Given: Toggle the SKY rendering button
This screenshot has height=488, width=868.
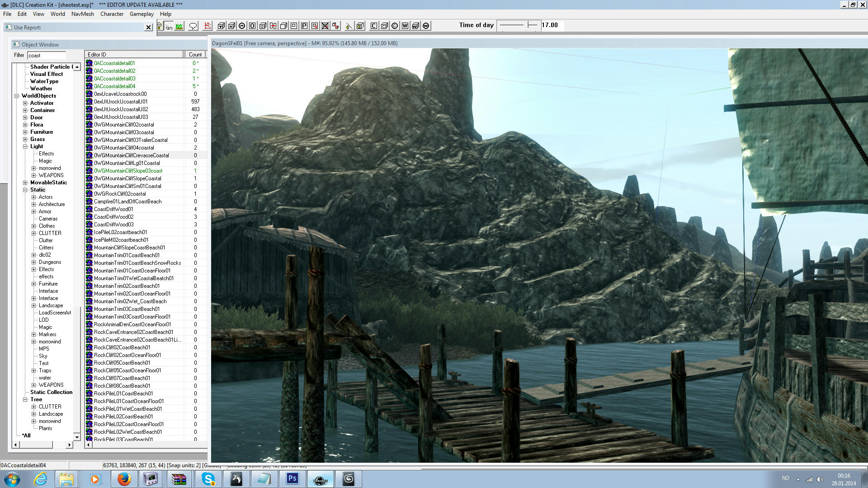Looking at the screenshot, I should [169, 26].
